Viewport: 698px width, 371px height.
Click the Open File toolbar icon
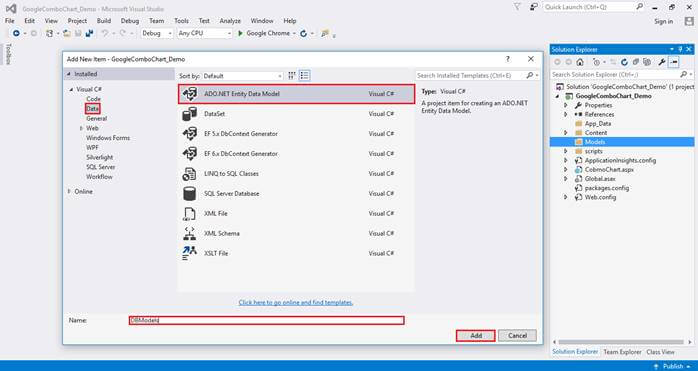67,33
